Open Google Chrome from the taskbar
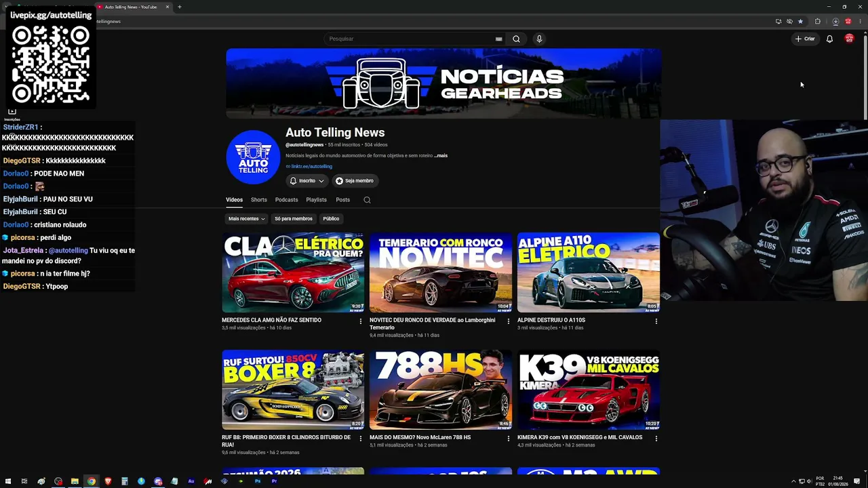868x488 pixels. (x=92, y=481)
